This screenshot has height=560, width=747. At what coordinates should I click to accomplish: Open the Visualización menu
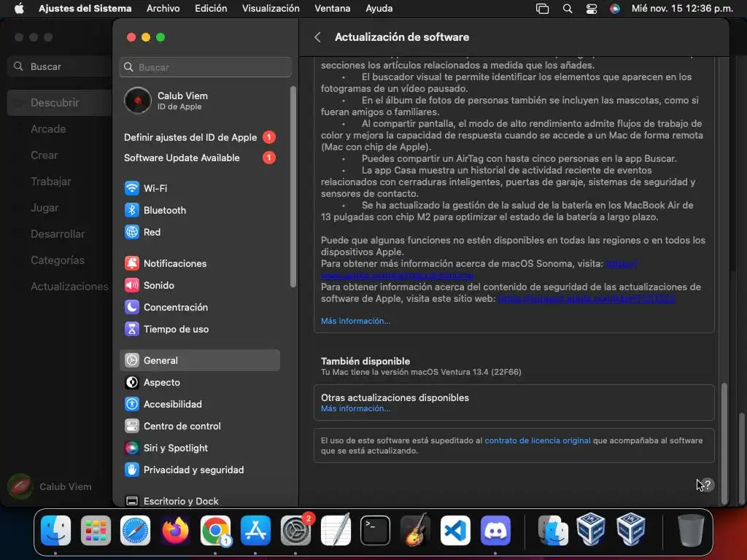coord(271,8)
